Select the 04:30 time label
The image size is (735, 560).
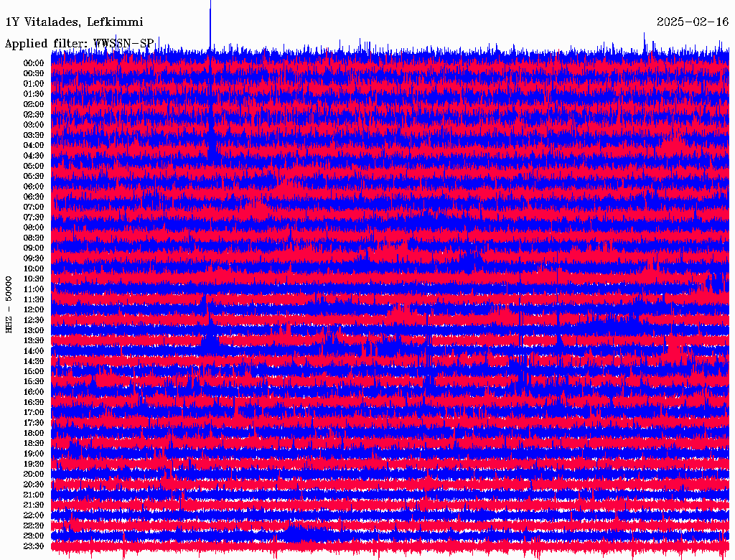click(34, 156)
